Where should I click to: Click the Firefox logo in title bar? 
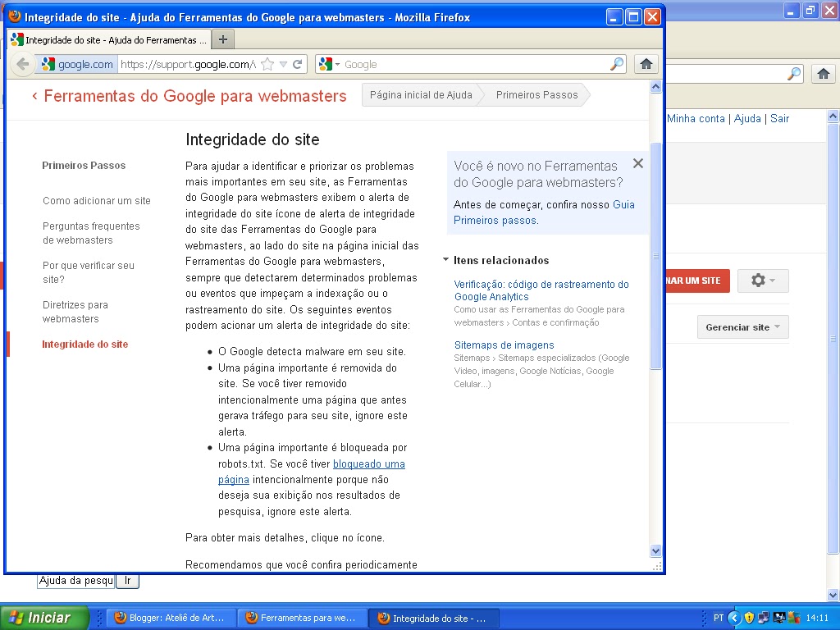click(x=15, y=16)
